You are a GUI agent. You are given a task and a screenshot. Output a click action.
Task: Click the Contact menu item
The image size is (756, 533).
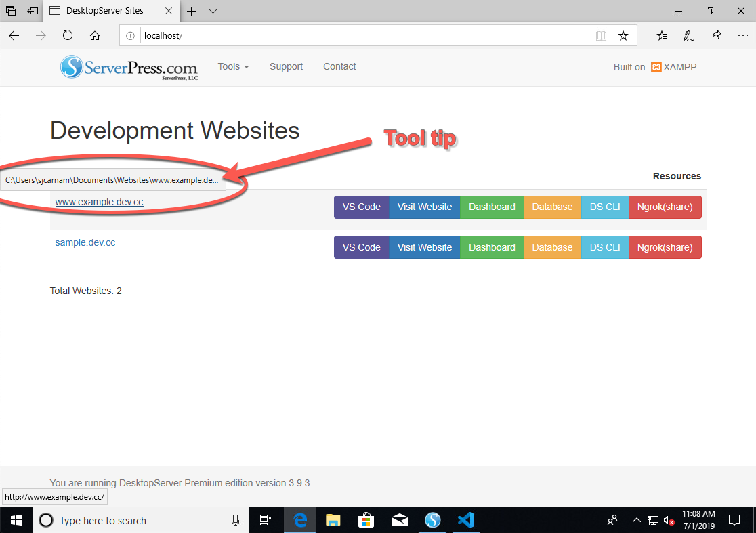[339, 66]
